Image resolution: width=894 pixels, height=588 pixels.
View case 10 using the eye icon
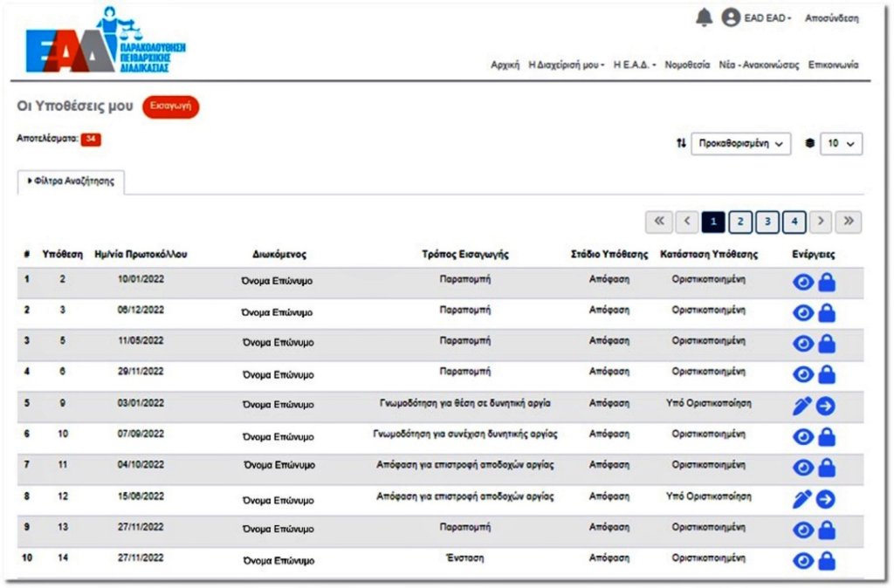point(802,437)
